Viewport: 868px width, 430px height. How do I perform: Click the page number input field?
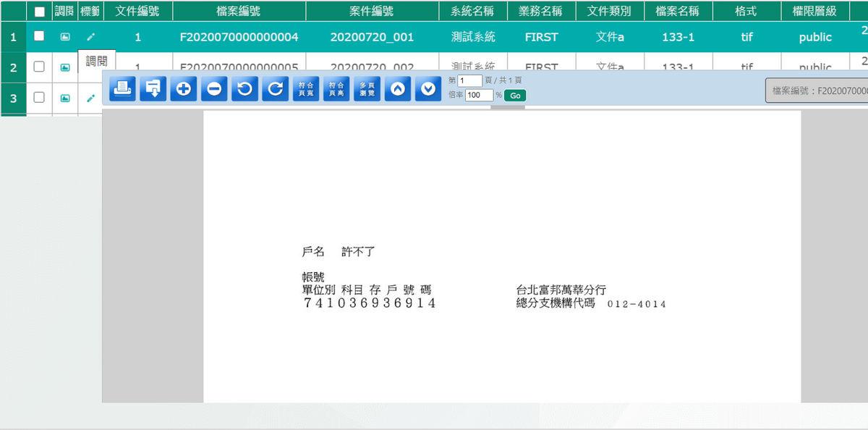(469, 81)
